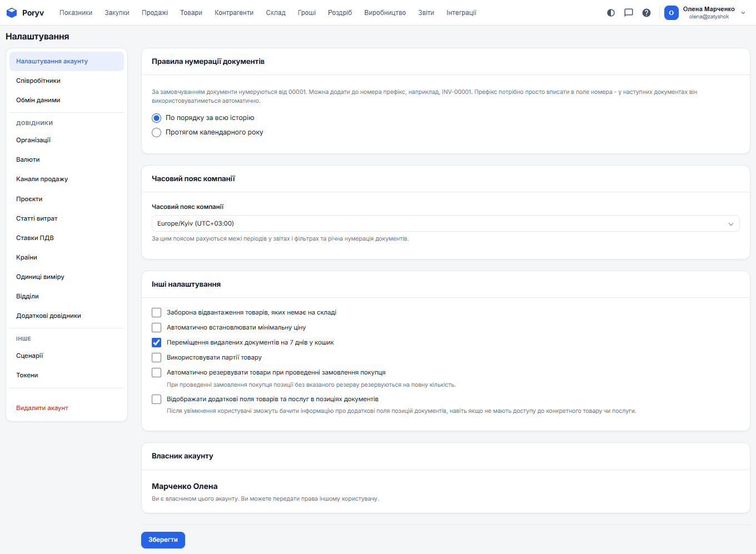Enable 'Заборона відвантаження товарів' checkbox
The image size is (756, 554).
coord(157,312)
